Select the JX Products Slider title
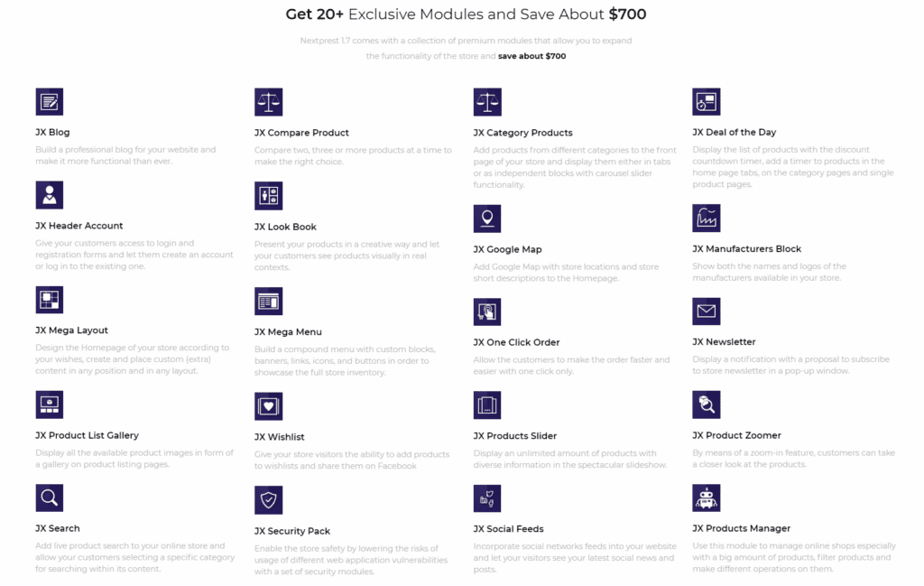This screenshot has height=586, width=924. point(515,436)
